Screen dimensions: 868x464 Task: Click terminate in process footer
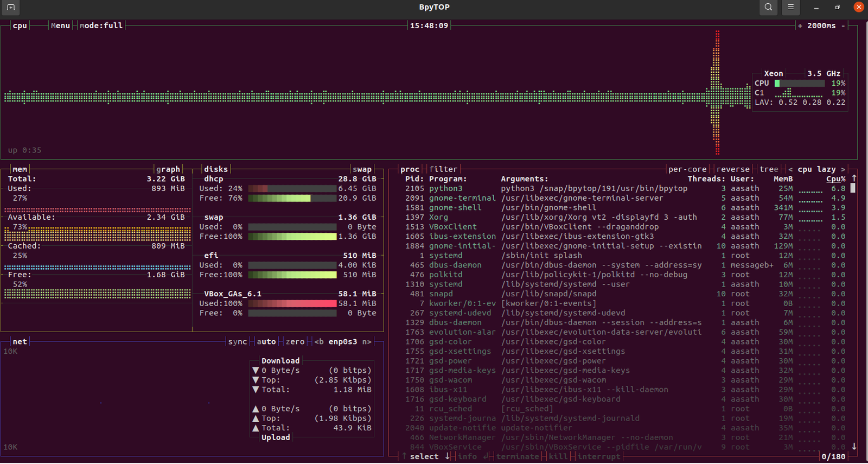tap(518, 456)
